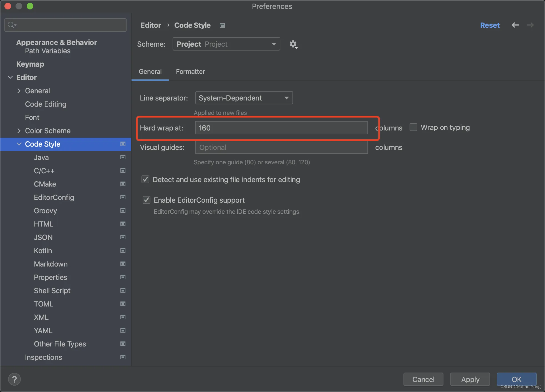Click the Hard wrap at input field

coord(281,128)
